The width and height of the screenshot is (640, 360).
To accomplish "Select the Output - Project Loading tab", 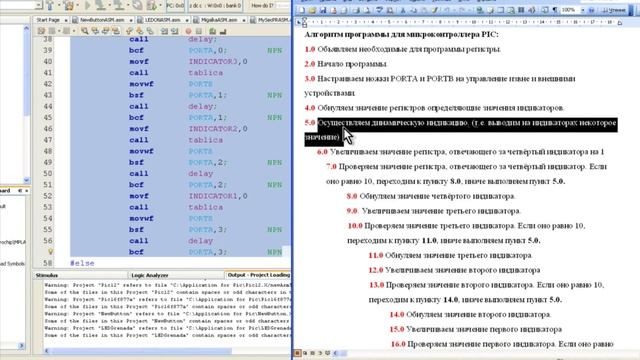I will [258, 275].
